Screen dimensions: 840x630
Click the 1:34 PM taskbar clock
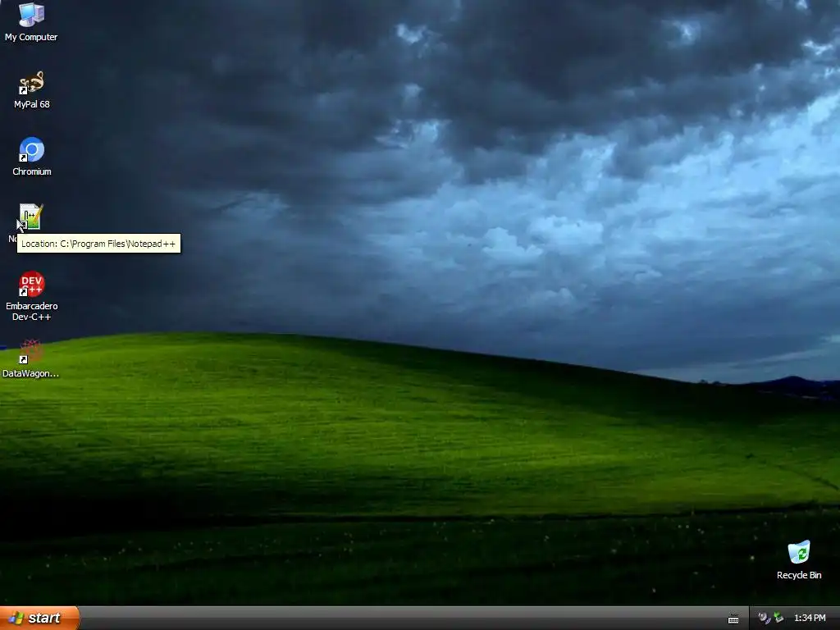[810, 618]
